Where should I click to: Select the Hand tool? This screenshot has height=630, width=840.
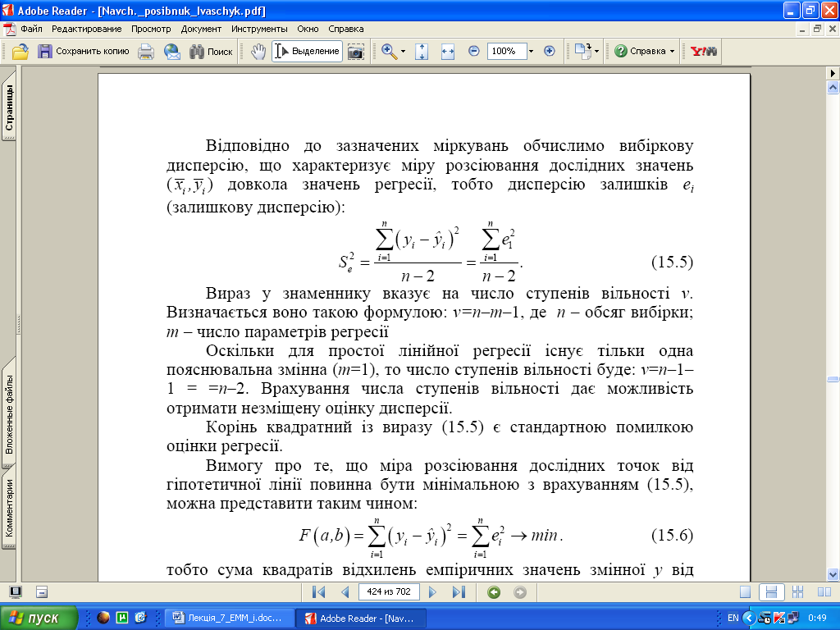point(258,52)
